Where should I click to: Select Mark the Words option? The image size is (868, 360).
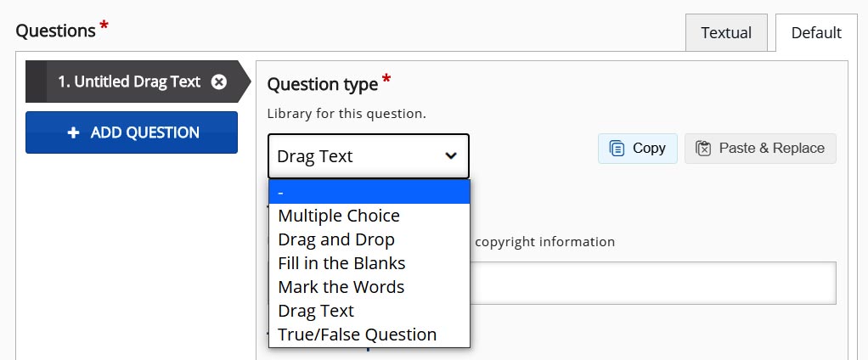(341, 287)
